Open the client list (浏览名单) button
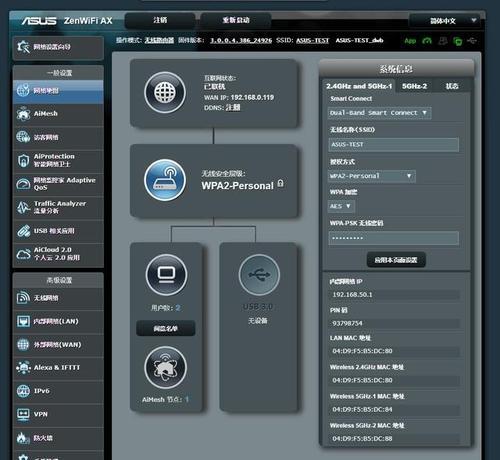Image resolution: width=500 pixels, height=460 pixels. pyautogui.click(x=166, y=329)
